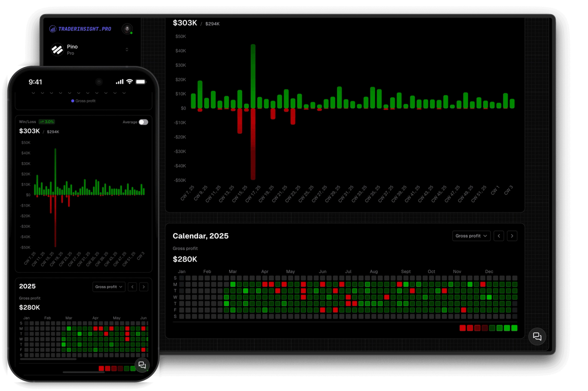Tap the cellular signal bars icon
The height and width of the screenshot is (391, 588).
pyautogui.click(x=120, y=82)
